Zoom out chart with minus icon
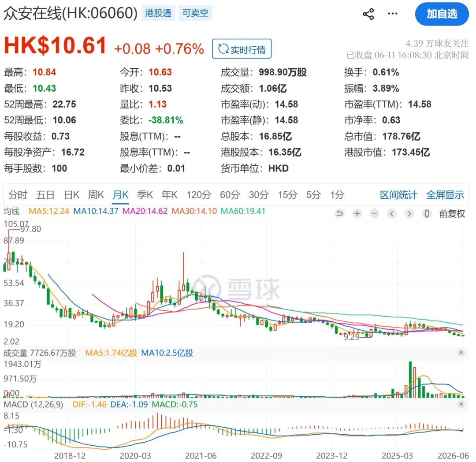This screenshot has height=462, width=476. 375,214
